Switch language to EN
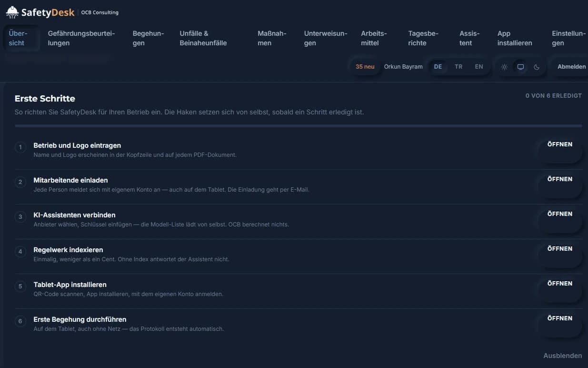588x368 pixels. [x=479, y=67]
